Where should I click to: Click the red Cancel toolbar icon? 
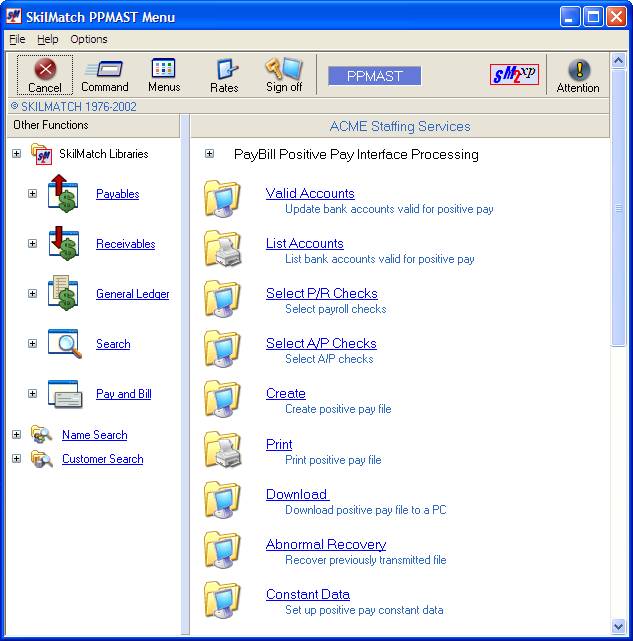click(x=45, y=69)
